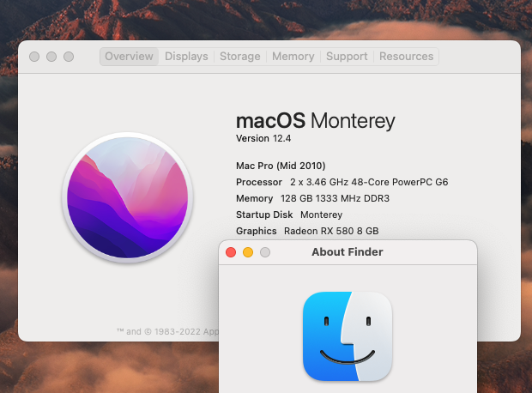Switch to the Displays tab
Viewport: 532px width, 393px height.
coord(186,57)
